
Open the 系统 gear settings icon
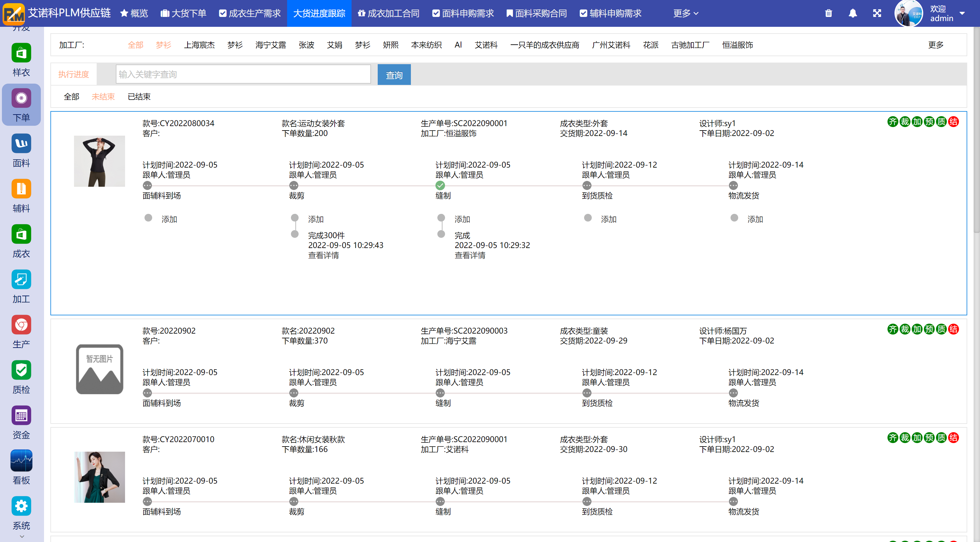(21, 506)
